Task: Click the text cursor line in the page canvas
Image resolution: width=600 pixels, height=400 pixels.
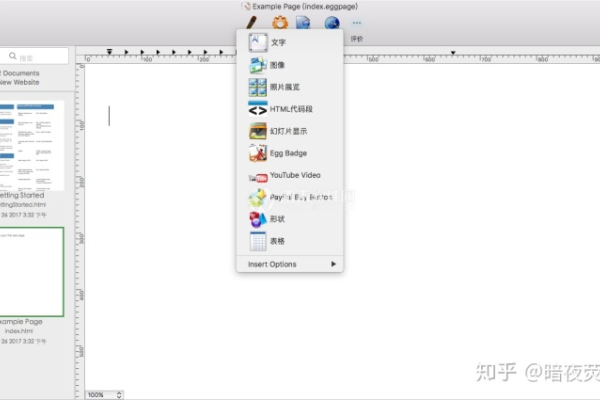Action: (109, 116)
